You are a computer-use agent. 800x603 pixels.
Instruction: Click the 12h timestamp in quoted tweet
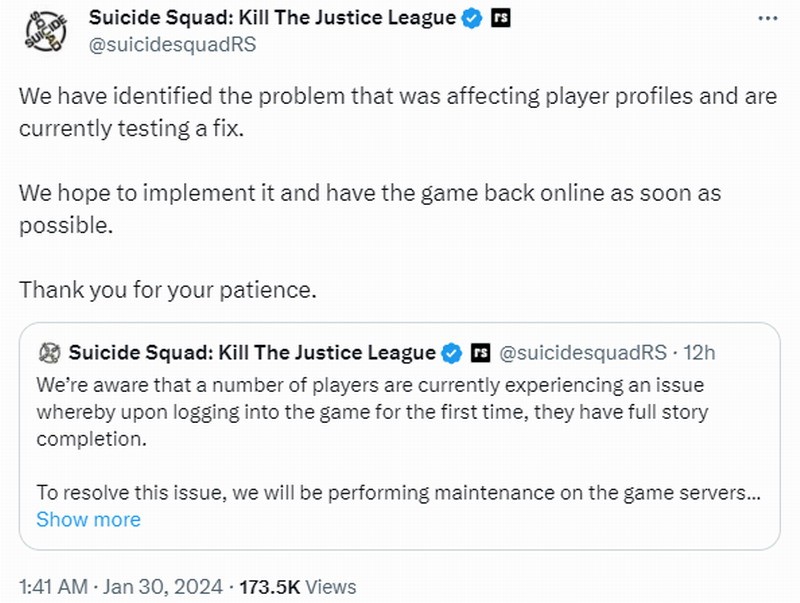tap(699, 353)
